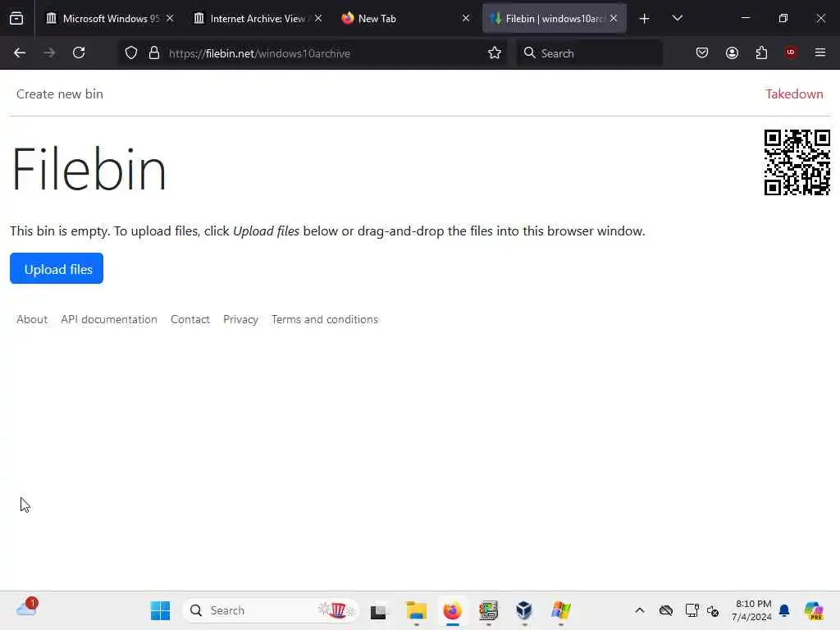This screenshot has height=630, width=840.
Task: Go back to previous page
Action: (20, 53)
